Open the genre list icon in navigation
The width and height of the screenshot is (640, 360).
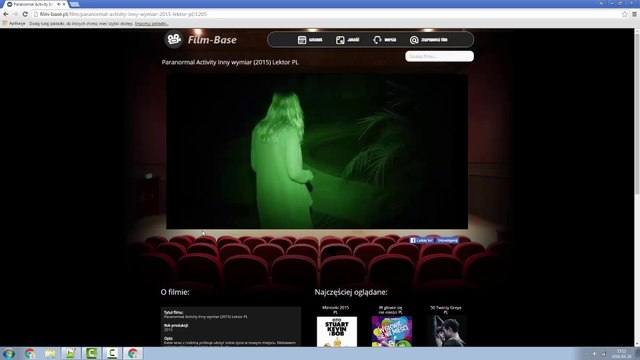pyautogui.click(x=302, y=40)
